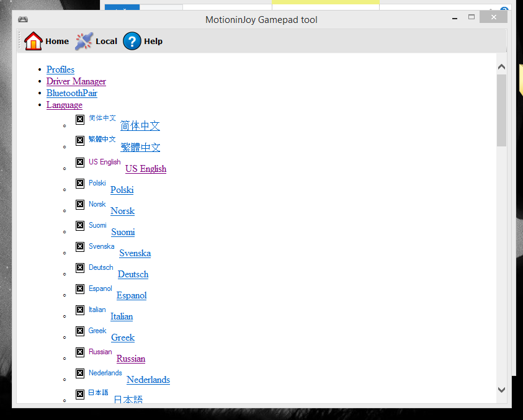Go to the BluetoothPair page
The height and width of the screenshot is (420, 523).
click(x=71, y=93)
